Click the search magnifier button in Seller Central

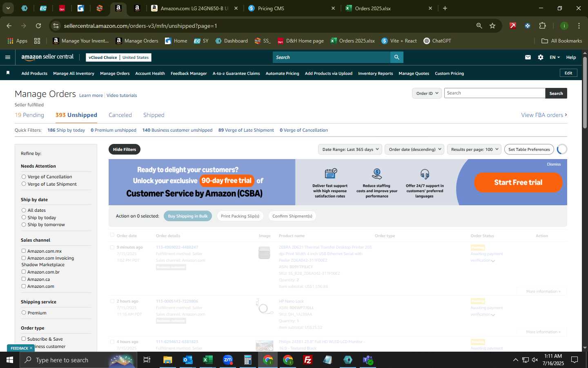[396, 57]
